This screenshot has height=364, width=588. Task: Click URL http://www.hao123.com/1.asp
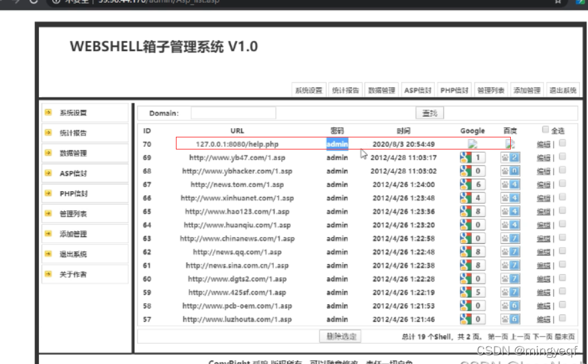coord(237,212)
